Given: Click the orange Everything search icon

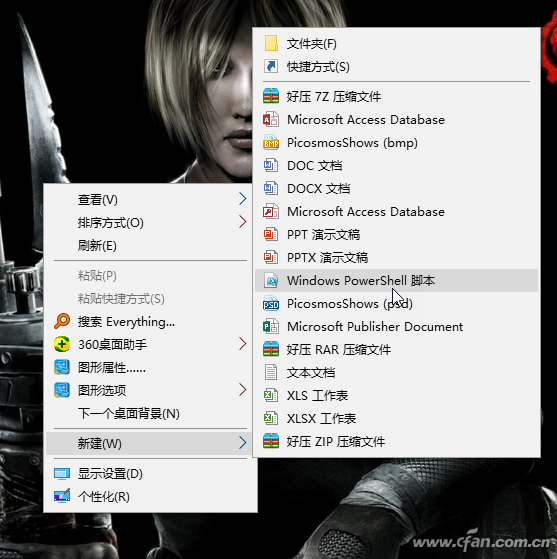Looking at the screenshot, I should (x=62, y=321).
